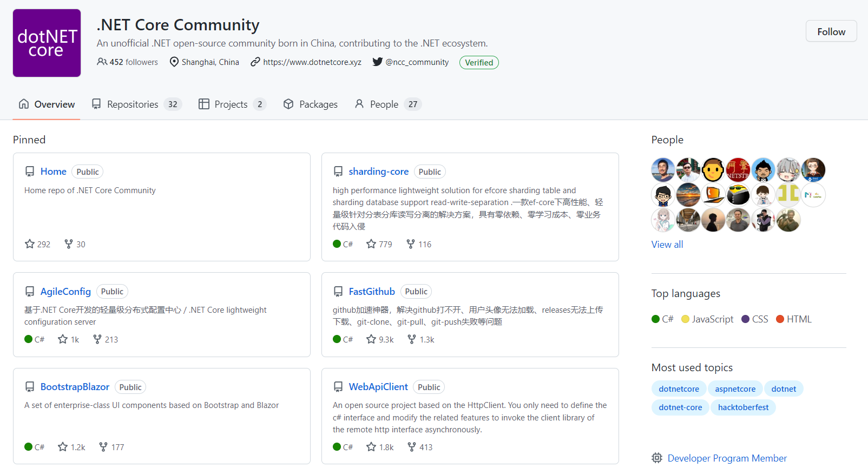Open the dark silhouette member avatar
The height and width of the screenshot is (474, 868).
pyautogui.click(x=713, y=220)
